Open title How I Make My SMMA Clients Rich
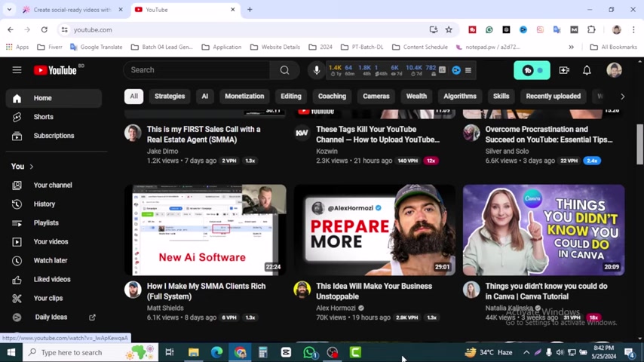644x362 pixels. [206, 291]
